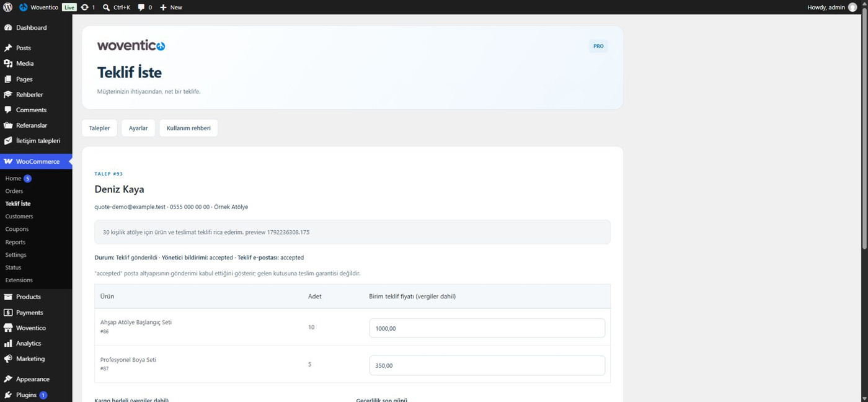
Task: Open WooCommerce Reports
Action: [x=15, y=242]
